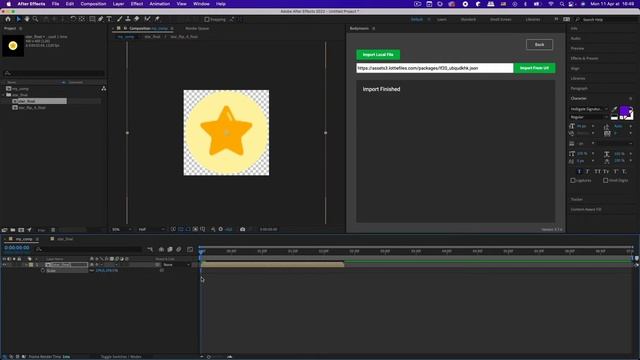The width and height of the screenshot is (640, 360).
Task: Select the Brush tool
Action: [x=120, y=19]
